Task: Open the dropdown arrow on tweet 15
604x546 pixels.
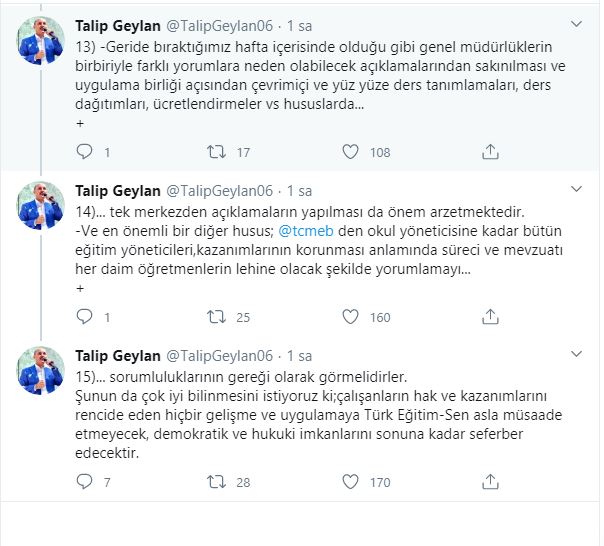Action: pos(576,354)
